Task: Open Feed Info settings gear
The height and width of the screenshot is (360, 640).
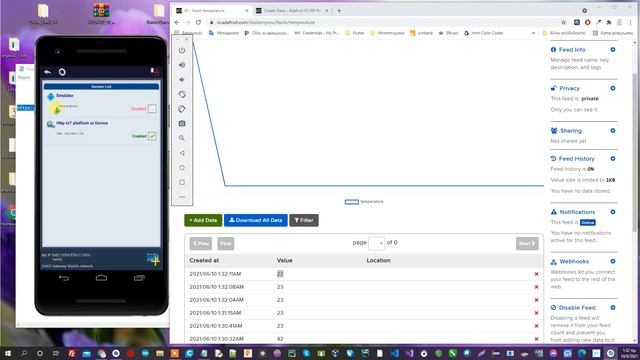Action: (613, 49)
